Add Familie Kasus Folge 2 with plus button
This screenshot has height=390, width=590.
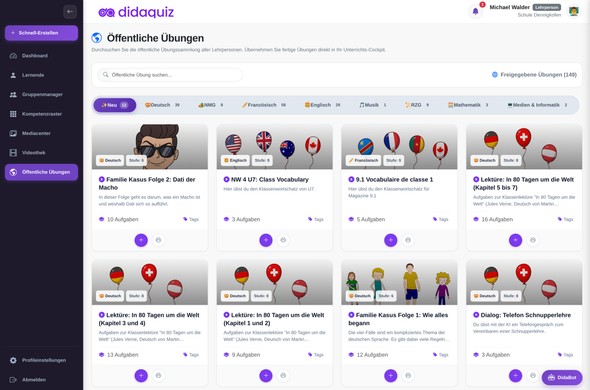tap(141, 240)
